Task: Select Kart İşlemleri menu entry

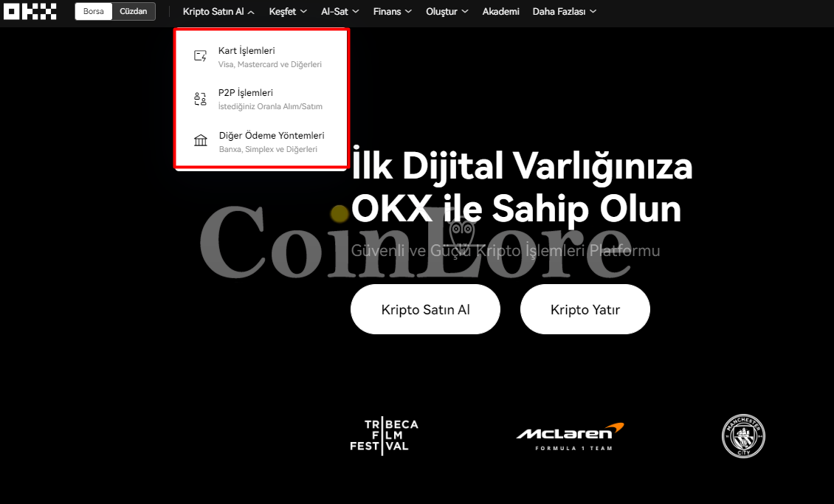Action: (x=261, y=57)
